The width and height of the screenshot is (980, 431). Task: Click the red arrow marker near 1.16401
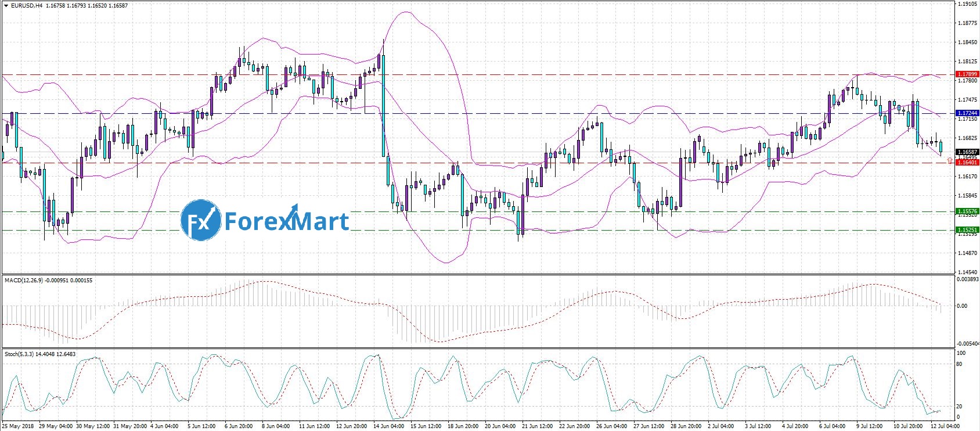coord(950,159)
